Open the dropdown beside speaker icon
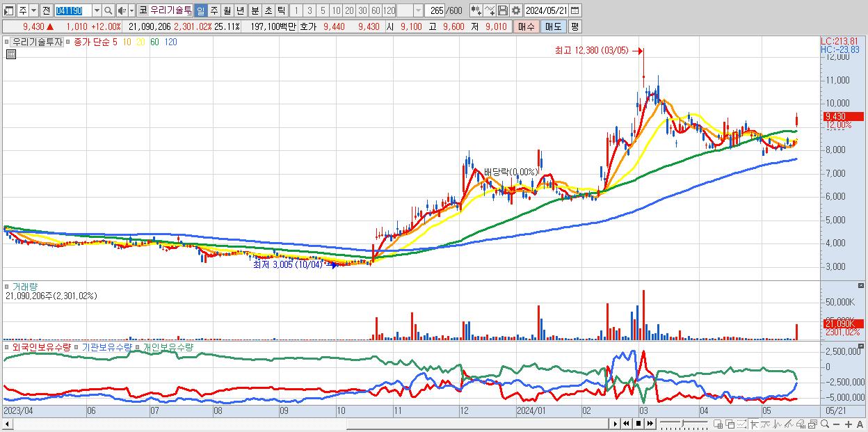The height and width of the screenshot is (432, 868). click(131, 10)
